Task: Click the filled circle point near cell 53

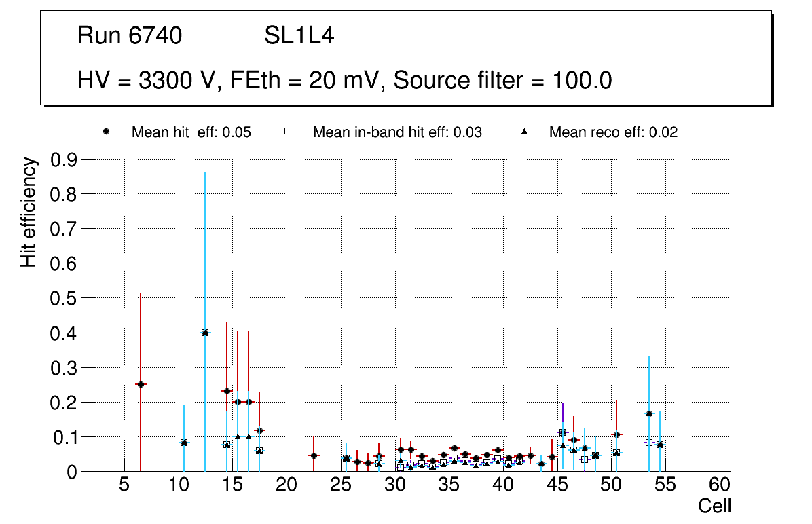Action: click(x=649, y=413)
